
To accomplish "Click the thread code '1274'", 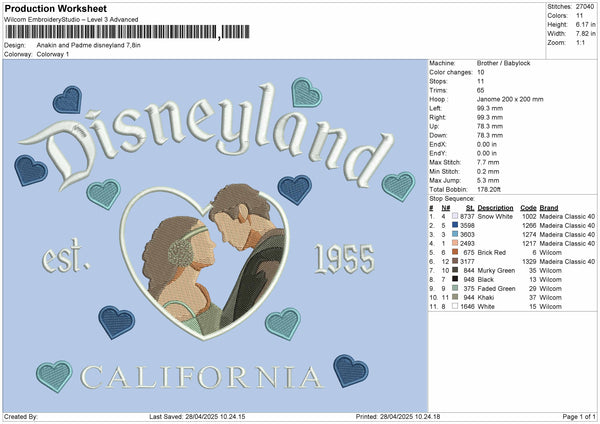I will click(529, 235).
